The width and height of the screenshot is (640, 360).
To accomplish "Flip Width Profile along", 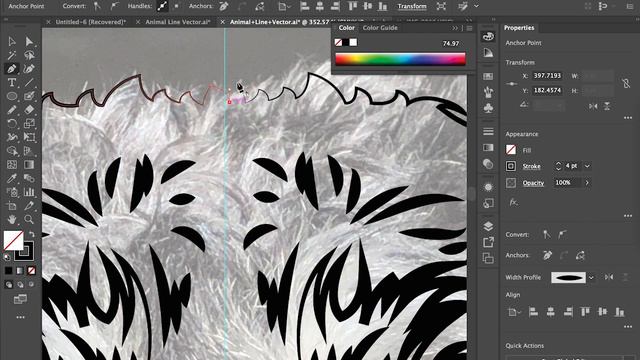I will pos(609,277).
